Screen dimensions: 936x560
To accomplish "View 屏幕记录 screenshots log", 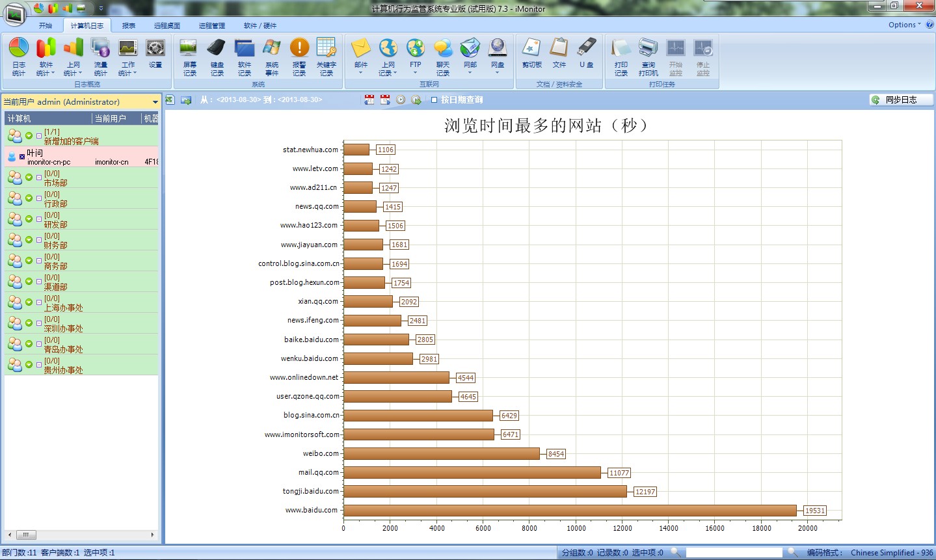I will [x=189, y=57].
